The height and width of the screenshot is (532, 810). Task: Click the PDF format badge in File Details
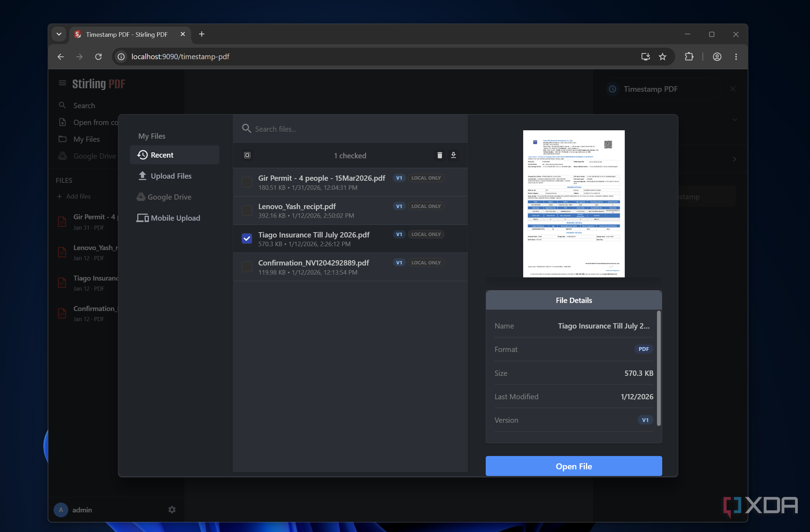coord(643,349)
